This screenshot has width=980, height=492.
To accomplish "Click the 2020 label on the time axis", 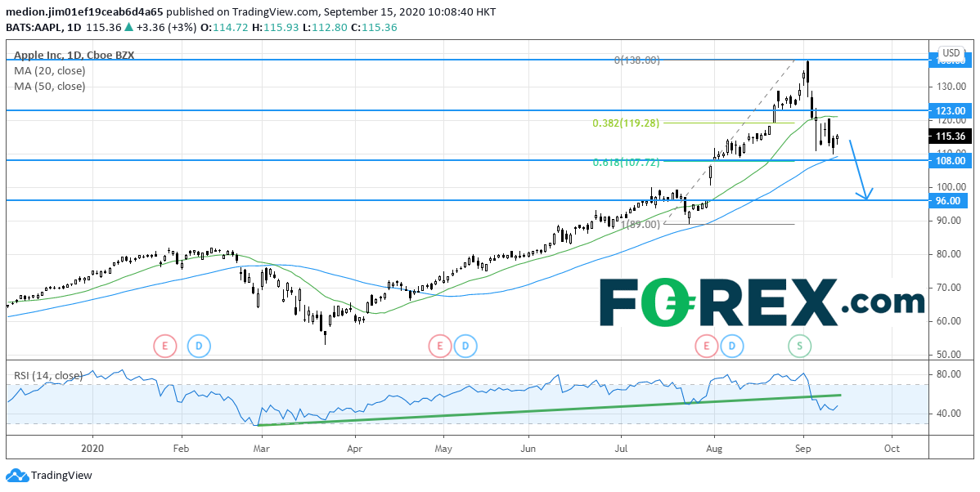I will [92, 449].
